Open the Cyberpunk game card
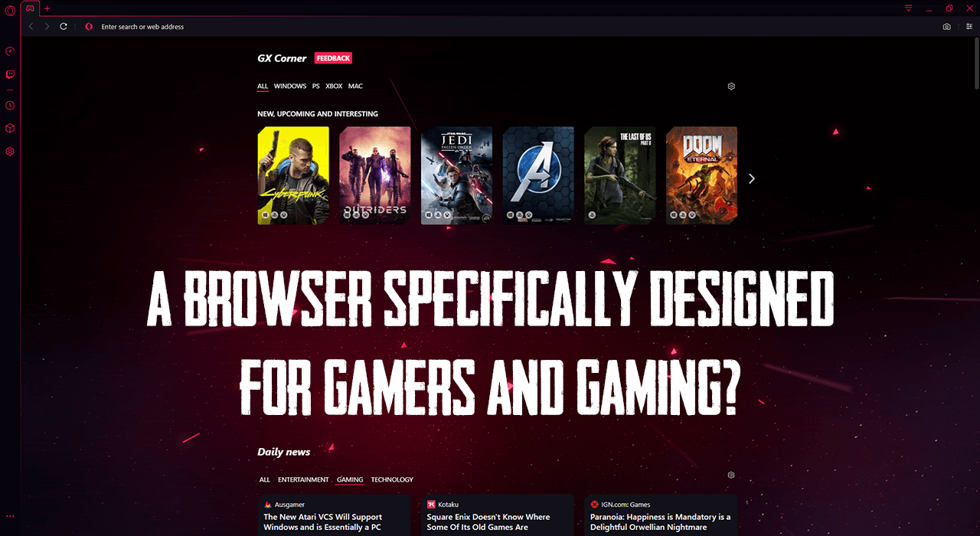The width and height of the screenshot is (980, 536). pos(293,175)
